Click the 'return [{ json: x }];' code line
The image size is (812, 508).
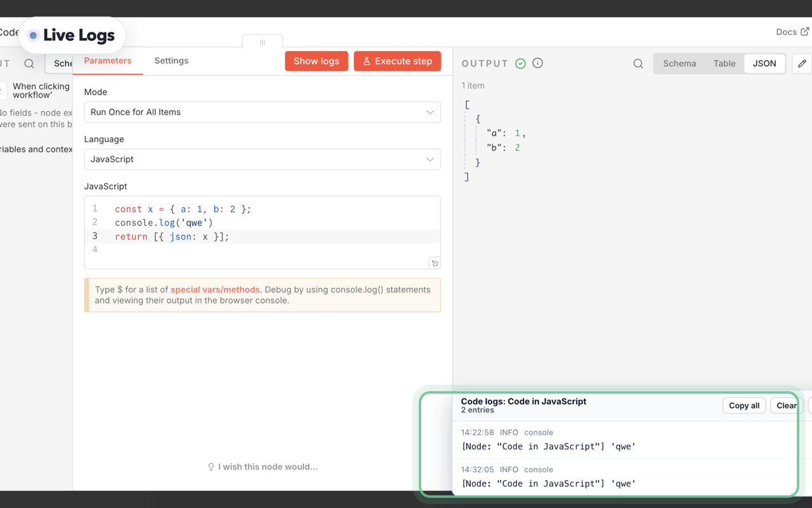pos(172,236)
